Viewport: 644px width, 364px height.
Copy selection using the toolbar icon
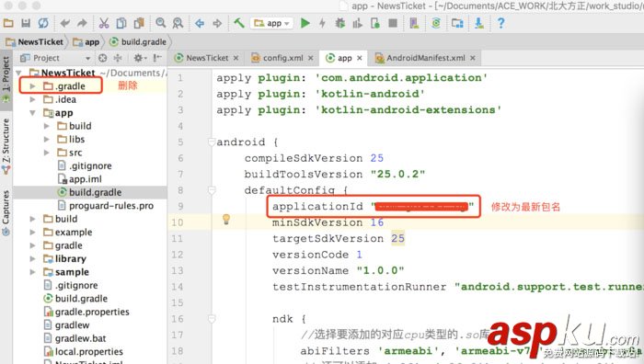121,23
